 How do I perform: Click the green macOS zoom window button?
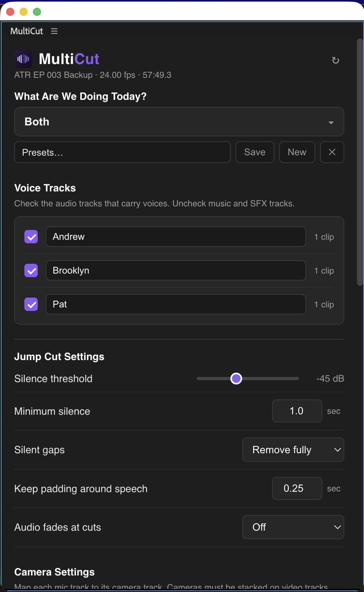(37, 12)
